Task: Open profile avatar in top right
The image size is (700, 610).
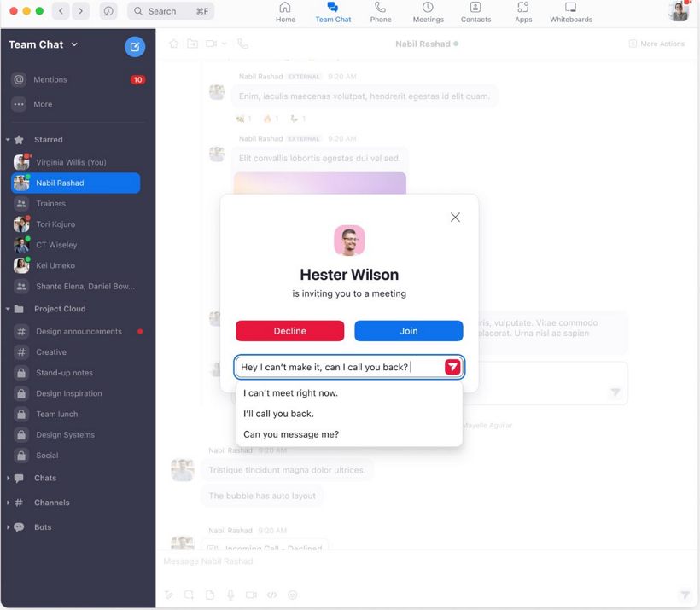Action: 679,11
